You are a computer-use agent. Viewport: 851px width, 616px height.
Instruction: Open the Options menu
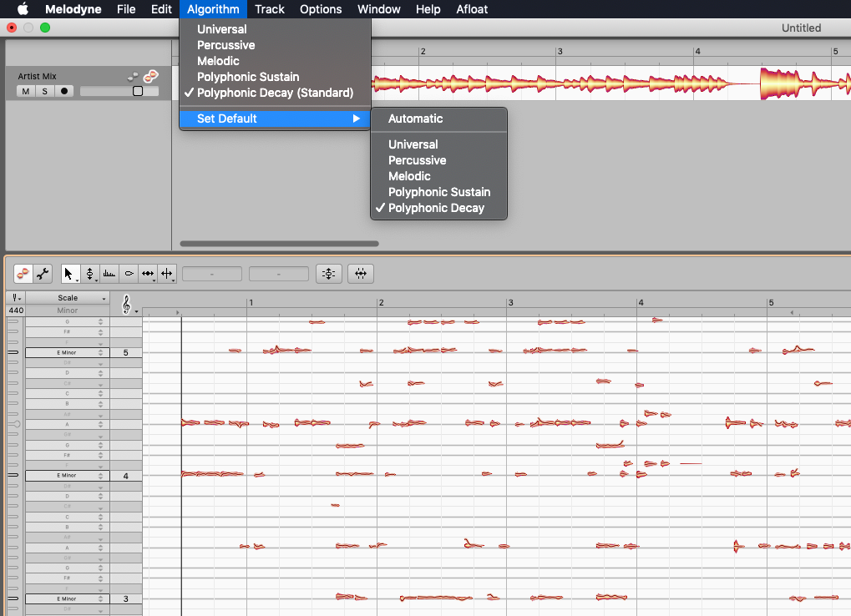321,9
